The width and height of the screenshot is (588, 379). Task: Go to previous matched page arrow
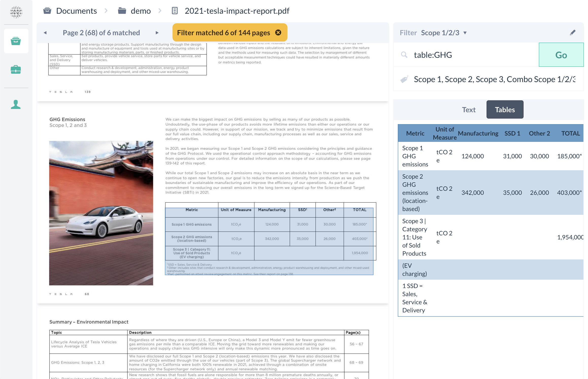click(45, 33)
